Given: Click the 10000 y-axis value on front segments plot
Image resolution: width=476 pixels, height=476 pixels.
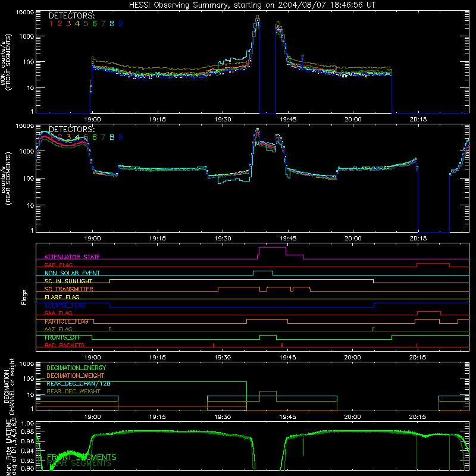Looking at the screenshot, I should (24, 12).
